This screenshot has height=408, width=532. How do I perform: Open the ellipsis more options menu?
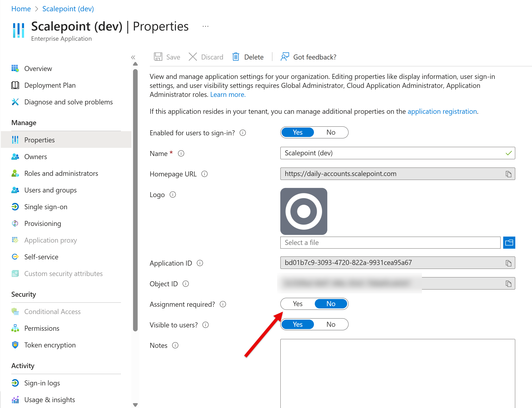(206, 26)
